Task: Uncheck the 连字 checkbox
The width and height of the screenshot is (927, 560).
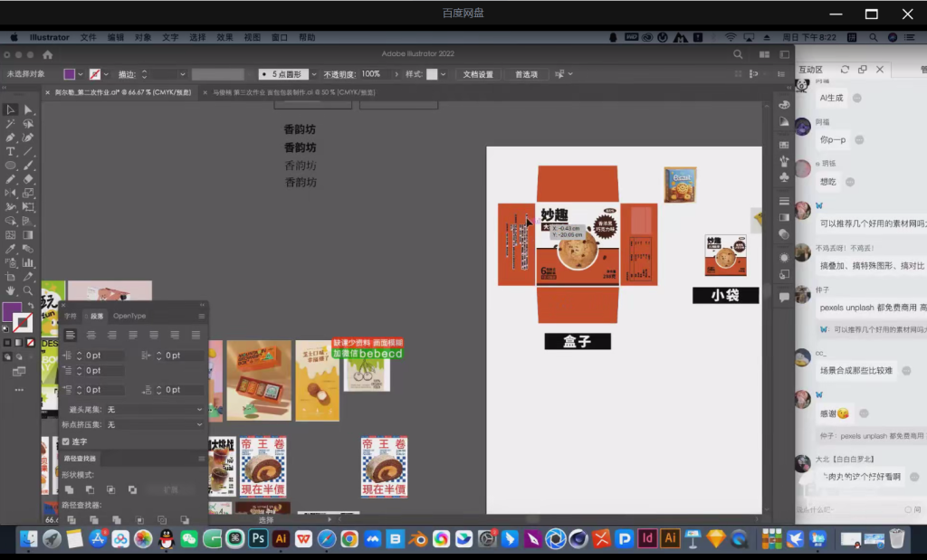Action: pyautogui.click(x=66, y=441)
